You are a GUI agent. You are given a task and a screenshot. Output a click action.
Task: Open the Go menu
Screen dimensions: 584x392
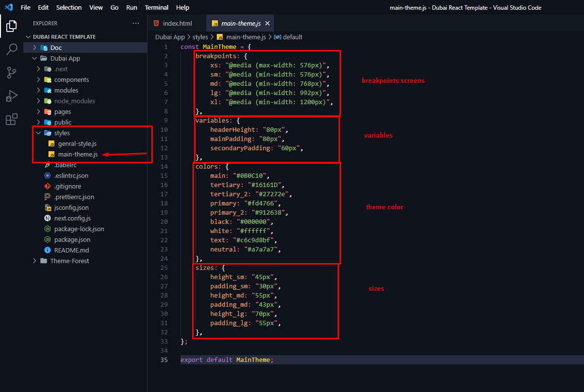tap(114, 7)
